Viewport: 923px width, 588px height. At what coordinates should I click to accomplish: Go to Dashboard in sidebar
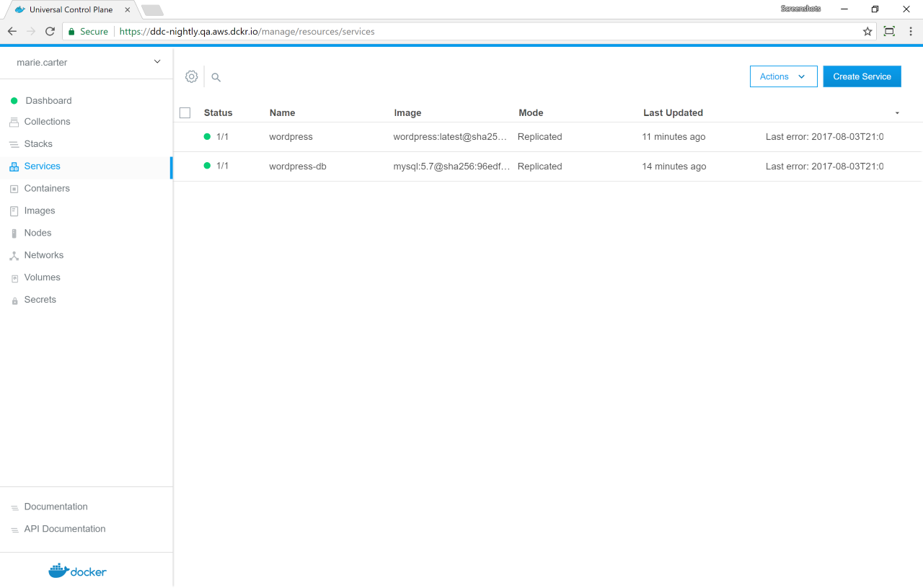coord(48,101)
